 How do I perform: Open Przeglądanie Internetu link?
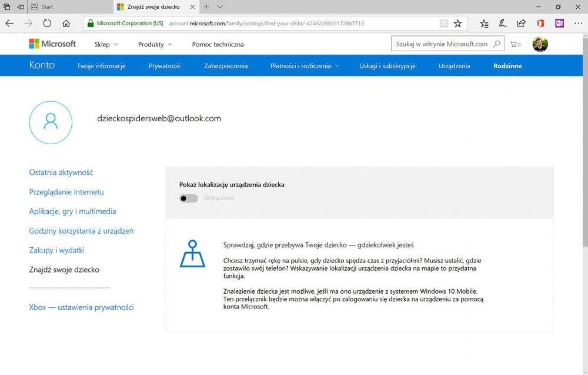coord(66,192)
